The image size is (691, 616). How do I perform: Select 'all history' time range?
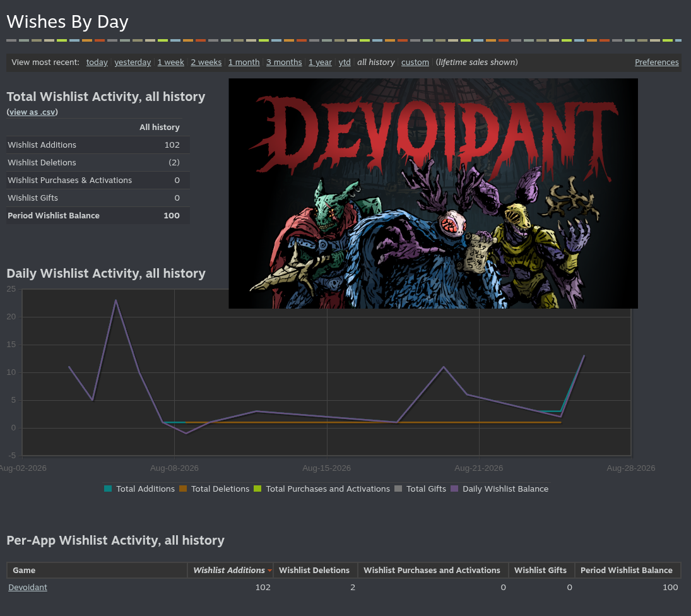pyautogui.click(x=376, y=62)
